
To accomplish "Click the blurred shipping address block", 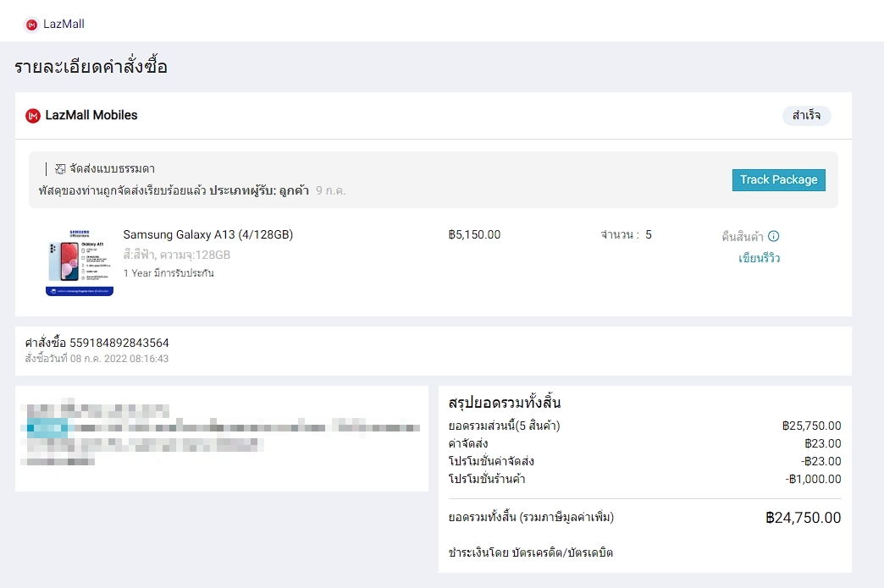I will [x=220, y=431].
